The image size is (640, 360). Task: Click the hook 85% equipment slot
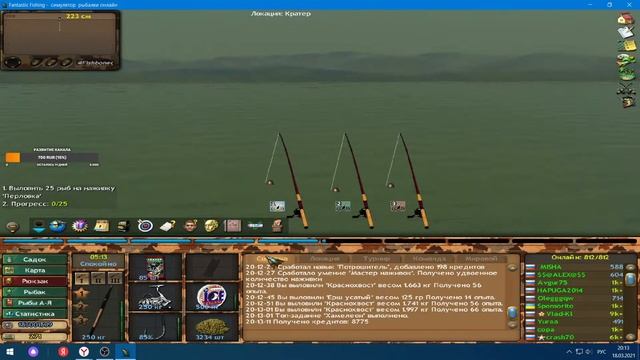tap(155, 327)
